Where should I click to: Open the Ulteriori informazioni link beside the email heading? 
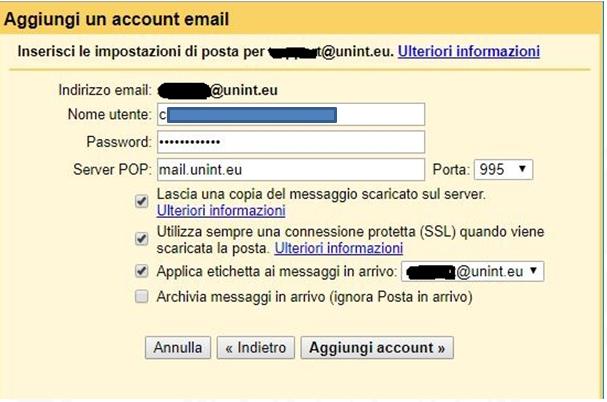tap(468, 51)
